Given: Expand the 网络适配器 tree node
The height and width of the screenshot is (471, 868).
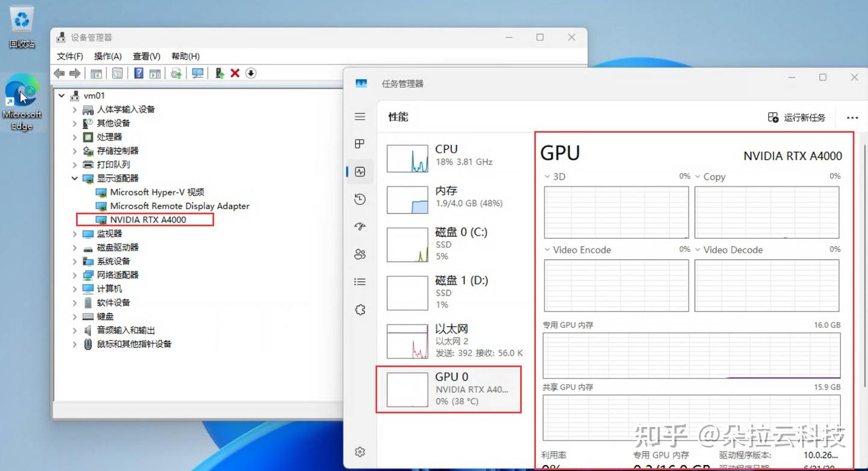Looking at the screenshot, I should [x=75, y=274].
